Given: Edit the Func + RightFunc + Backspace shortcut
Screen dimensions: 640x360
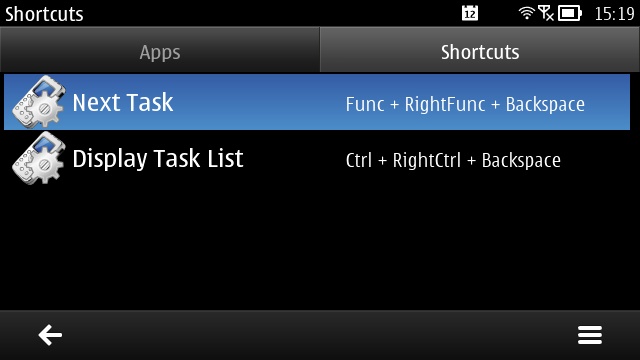Looking at the screenshot, I should click(x=465, y=104).
